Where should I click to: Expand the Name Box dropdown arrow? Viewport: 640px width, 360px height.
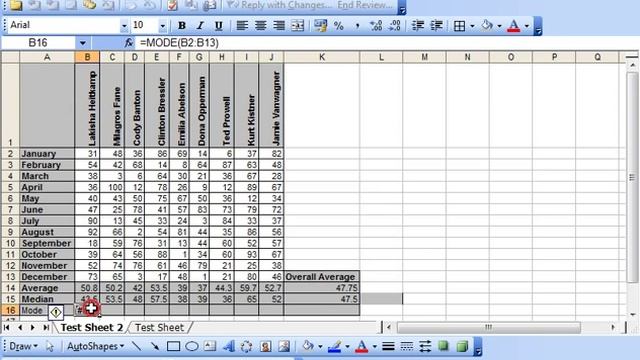83,43
